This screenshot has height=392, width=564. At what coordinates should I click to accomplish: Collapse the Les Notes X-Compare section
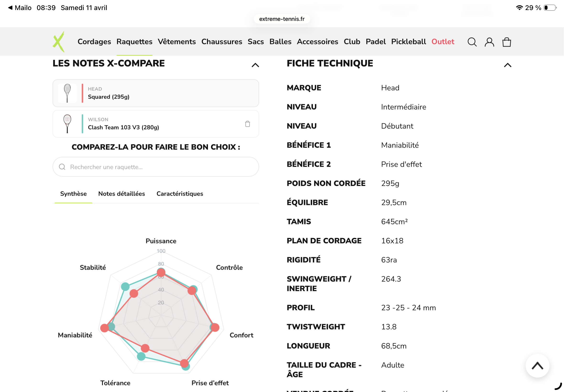point(255,65)
